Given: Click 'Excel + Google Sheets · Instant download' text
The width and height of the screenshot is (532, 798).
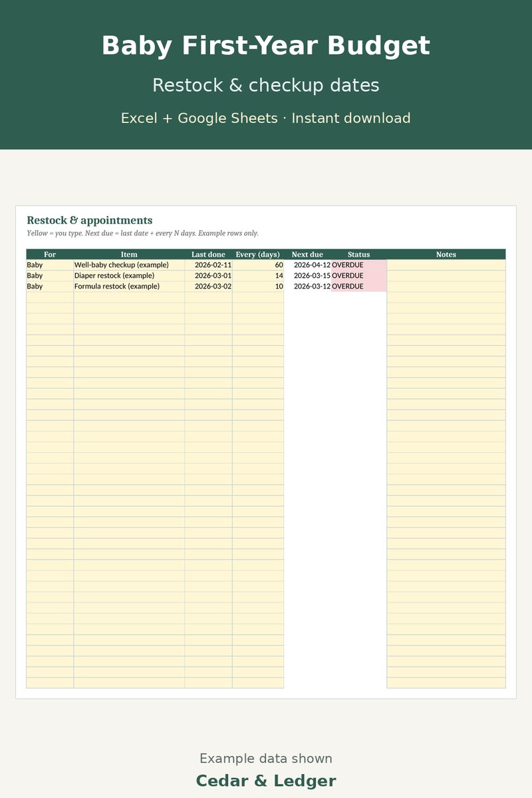Looking at the screenshot, I should [x=266, y=118].
